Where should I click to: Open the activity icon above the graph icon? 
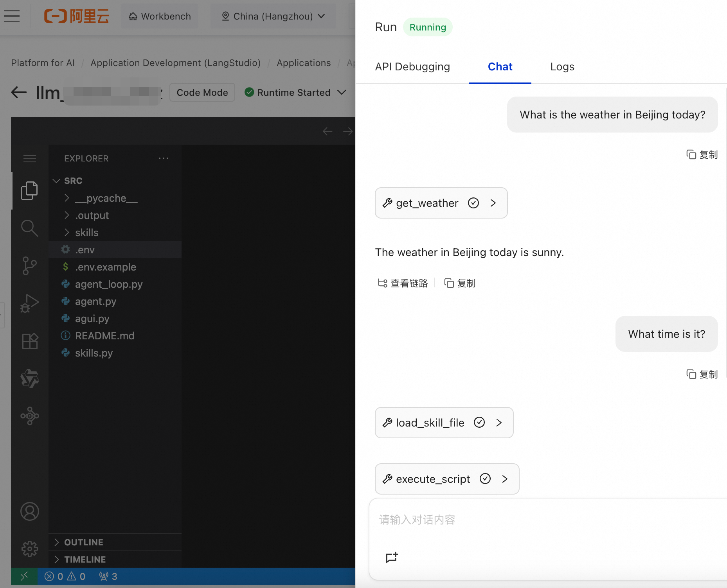(30, 378)
